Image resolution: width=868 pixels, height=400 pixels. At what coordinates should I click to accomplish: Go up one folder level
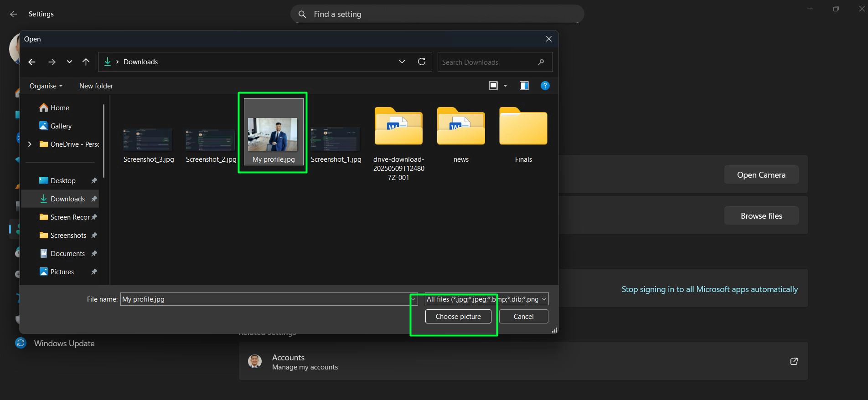pos(86,62)
